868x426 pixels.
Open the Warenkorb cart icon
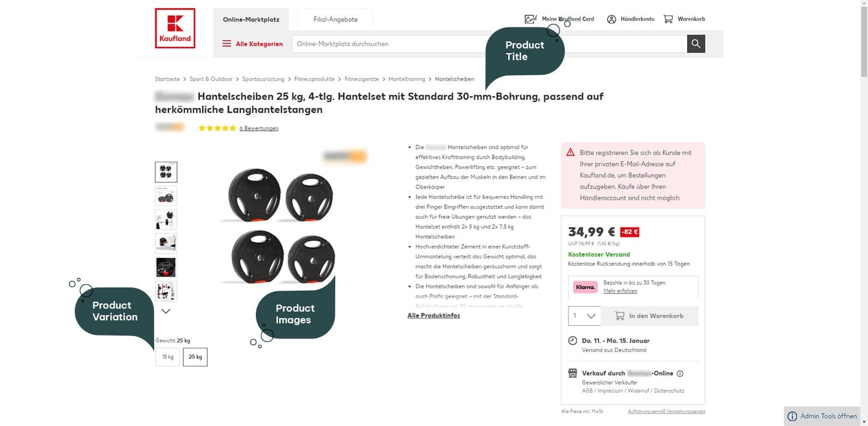tap(668, 19)
